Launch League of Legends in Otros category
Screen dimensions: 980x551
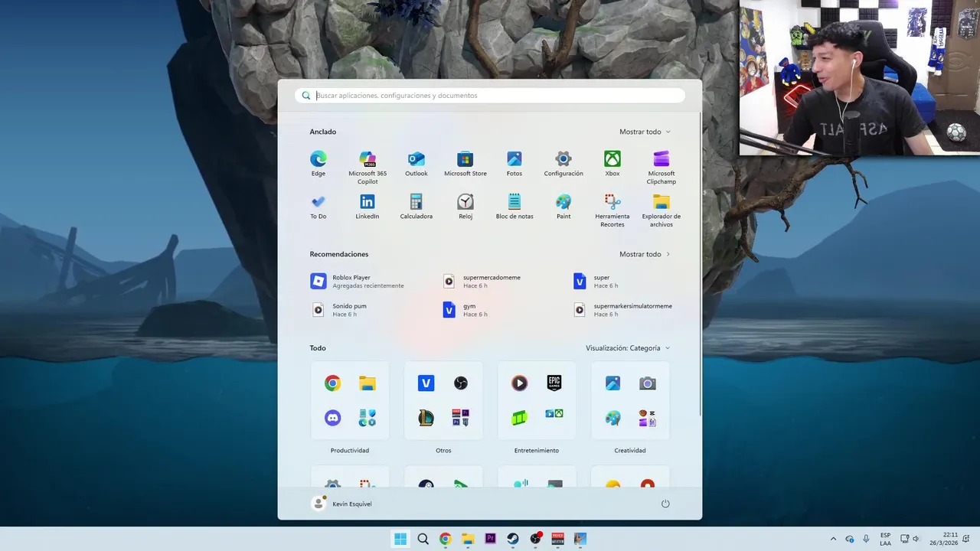(426, 418)
